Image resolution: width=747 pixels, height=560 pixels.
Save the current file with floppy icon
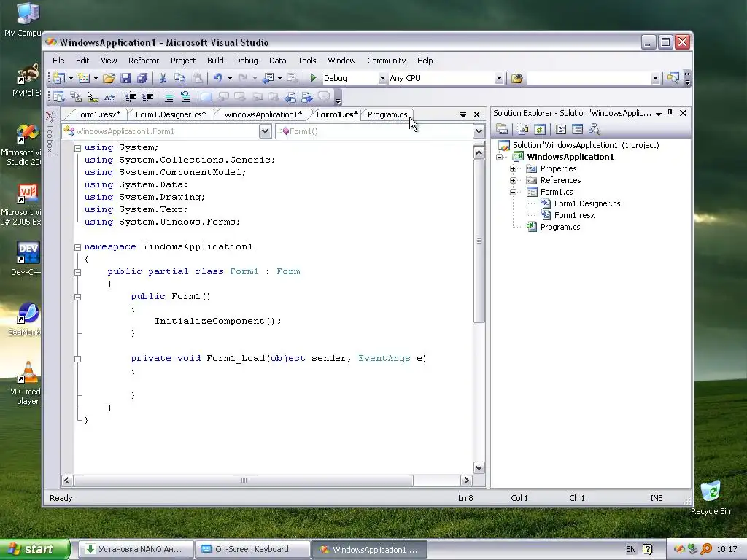point(125,78)
